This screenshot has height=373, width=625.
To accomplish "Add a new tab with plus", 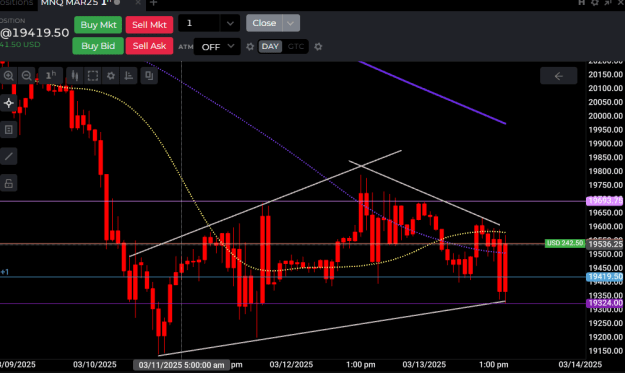I will [x=154, y=3].
